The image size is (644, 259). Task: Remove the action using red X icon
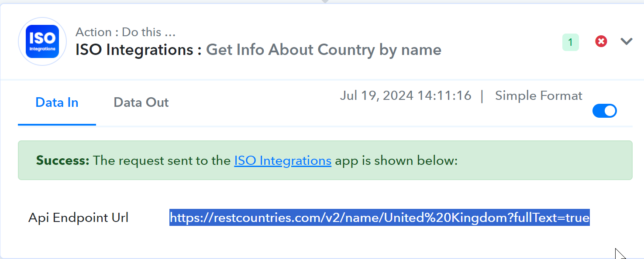601,41
